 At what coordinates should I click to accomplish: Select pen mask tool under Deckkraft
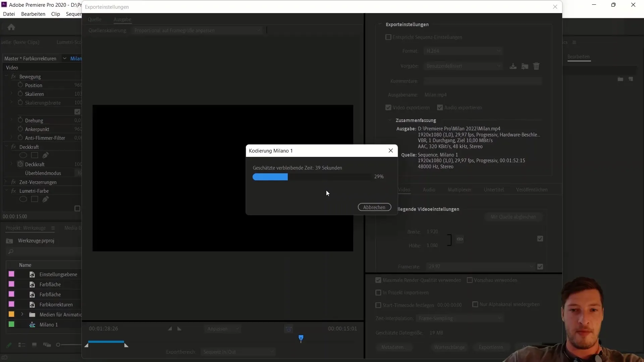pos(46,155)
